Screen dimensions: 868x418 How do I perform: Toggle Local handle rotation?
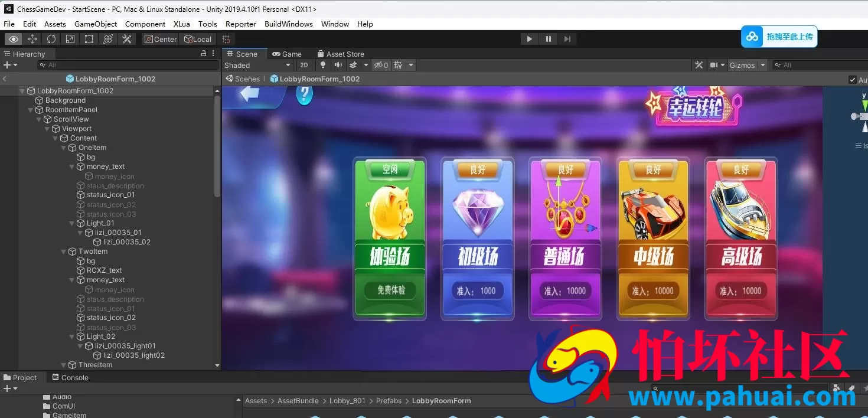(x=198, y=39)
